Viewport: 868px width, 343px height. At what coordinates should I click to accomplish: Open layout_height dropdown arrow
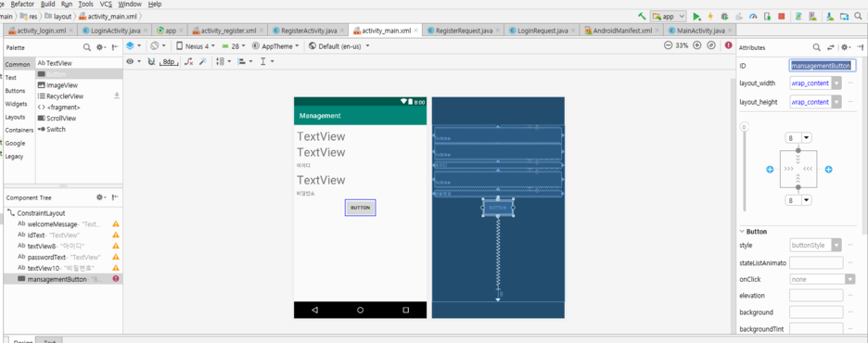click(x=836, y=102)
